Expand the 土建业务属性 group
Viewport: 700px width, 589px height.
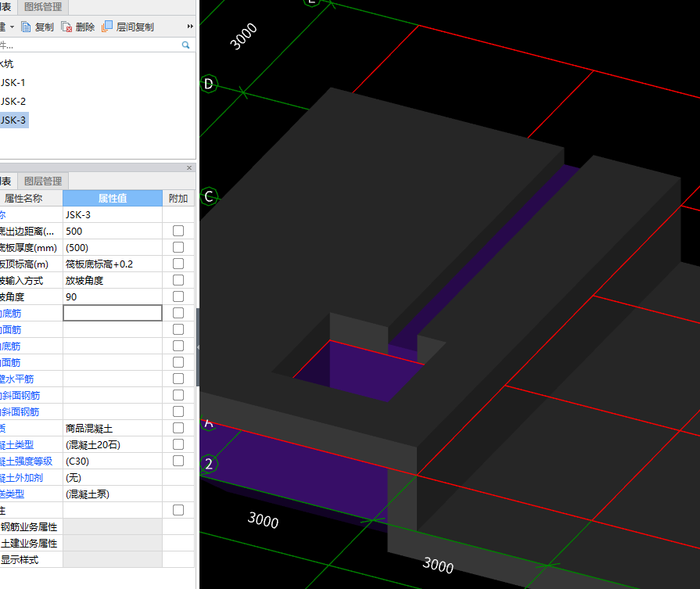[29, 544]
